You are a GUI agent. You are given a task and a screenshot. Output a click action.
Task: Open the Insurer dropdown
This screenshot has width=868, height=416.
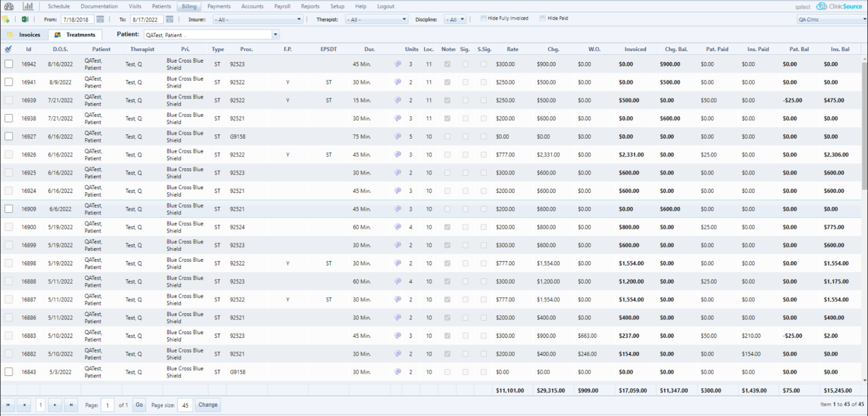[x=299, y=18]
